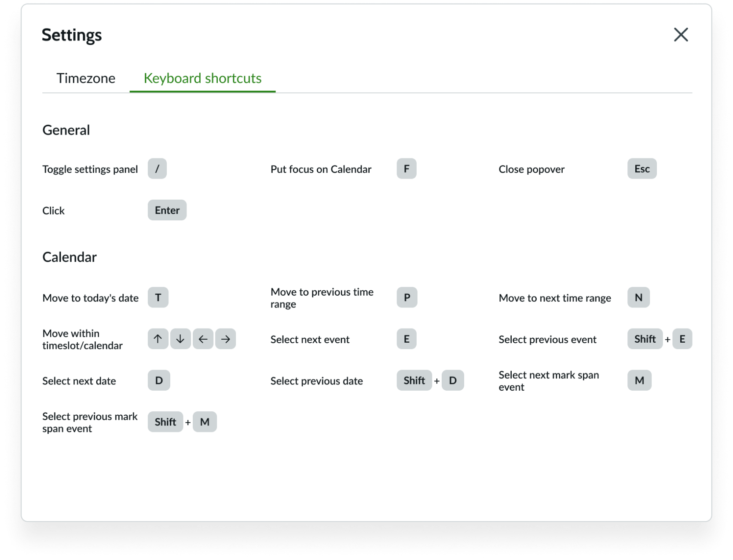This screenshot has width=733, height=560.
Task: Click the Settings dialog title text
Action: [x=71, y=35]
